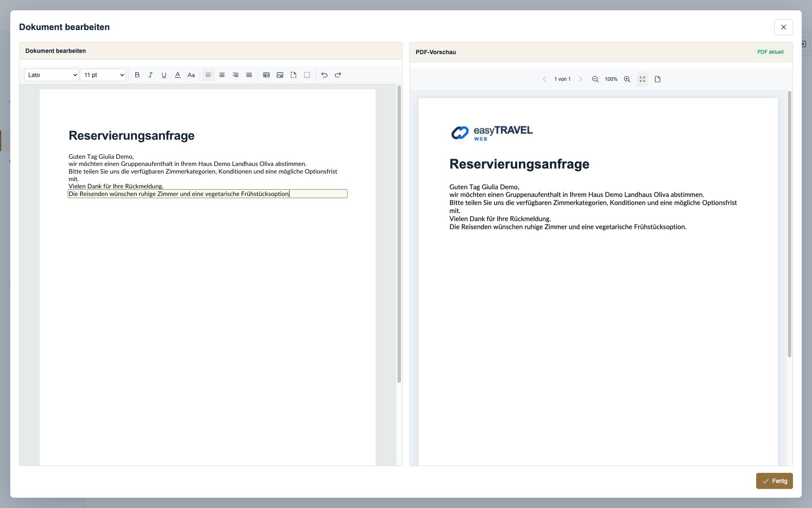Redo the last edit
Viewport: 812px width, 508px height.
pyautogui.click(x=338, y=75)
